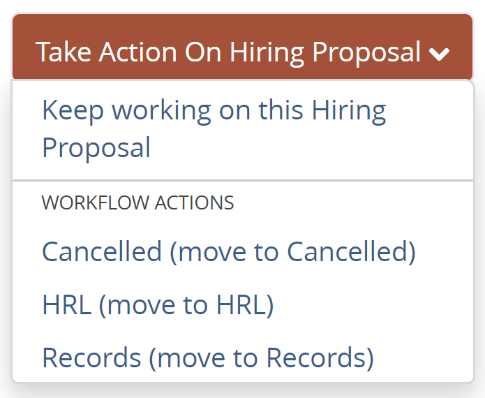Send the hiring proposal to HRL
Viewport: 485px width, 398px height.
click(x=242, y=305)
